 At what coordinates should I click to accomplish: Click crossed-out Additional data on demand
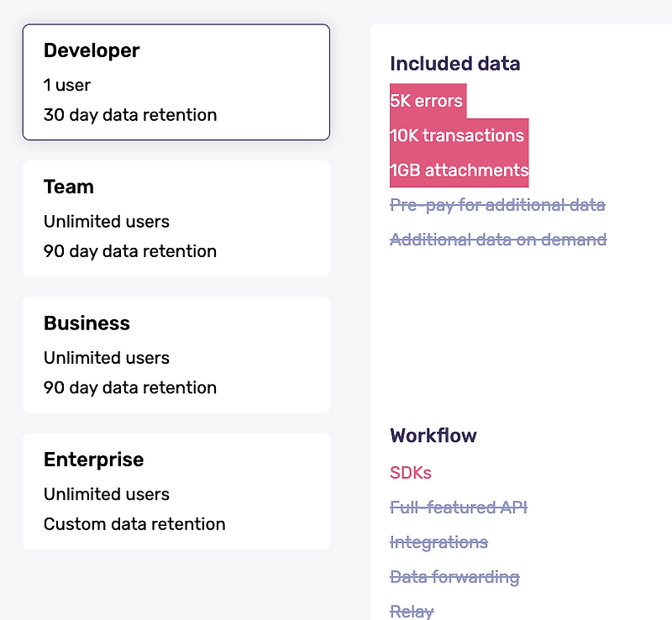click(498, 239)
